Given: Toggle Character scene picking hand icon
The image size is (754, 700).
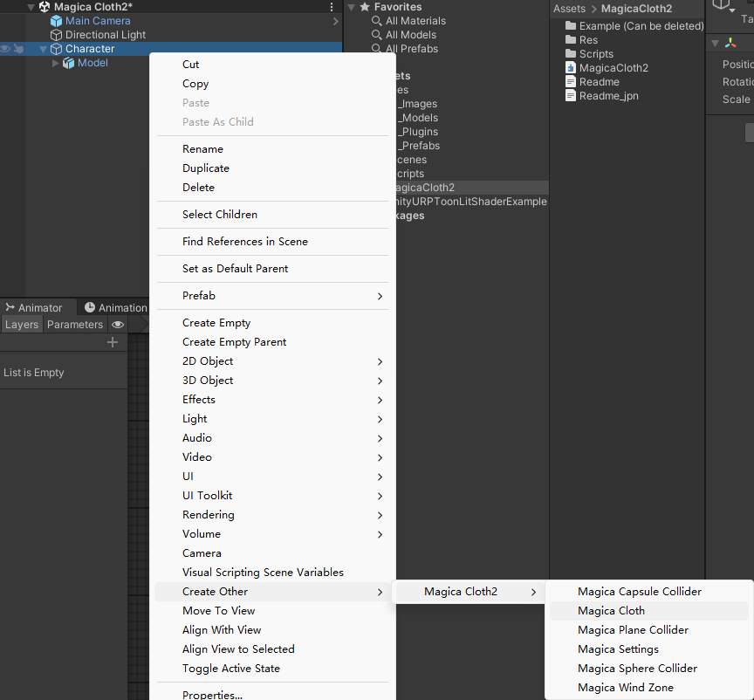Looking at the screenshot, I should [18, 49].
